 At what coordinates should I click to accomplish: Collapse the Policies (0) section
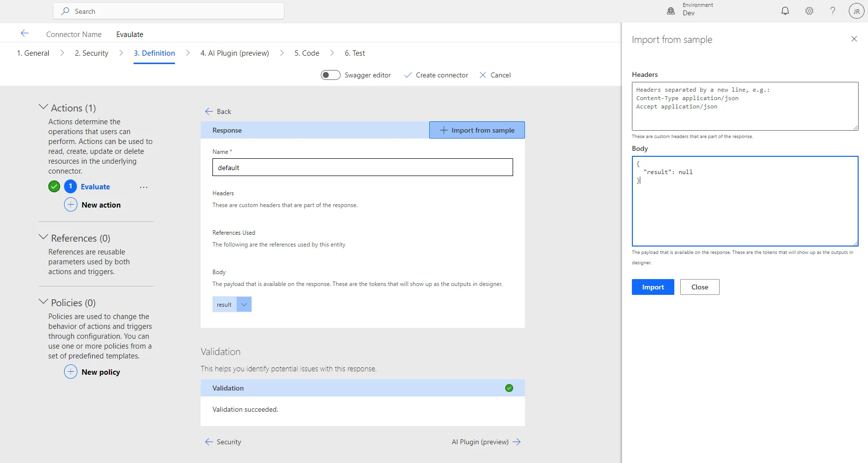[43, 302]
